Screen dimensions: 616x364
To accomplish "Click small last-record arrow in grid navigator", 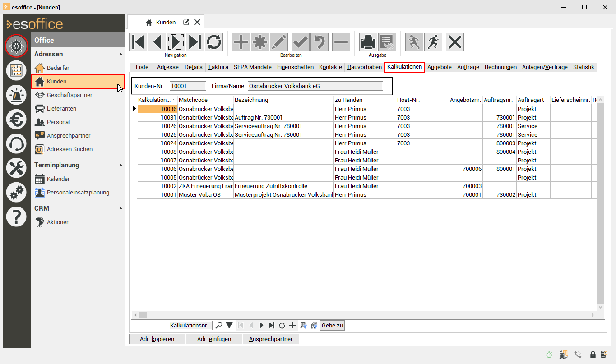I will tap(271, 325).
